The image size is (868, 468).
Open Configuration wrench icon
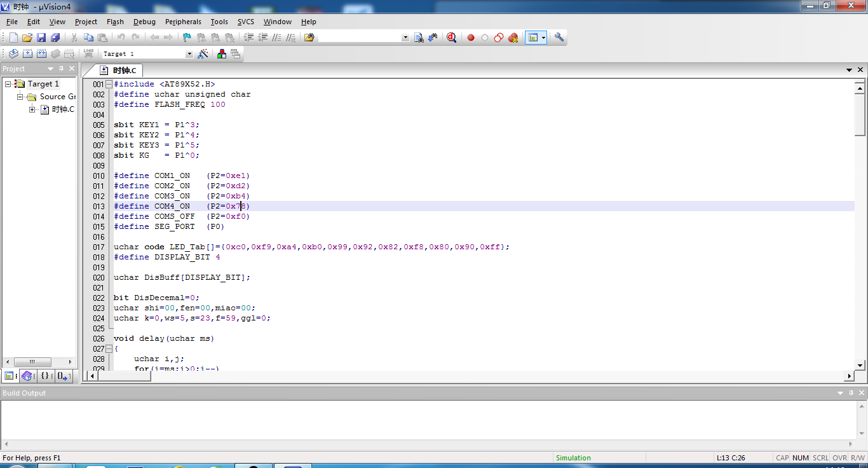[x=559, y=38]
